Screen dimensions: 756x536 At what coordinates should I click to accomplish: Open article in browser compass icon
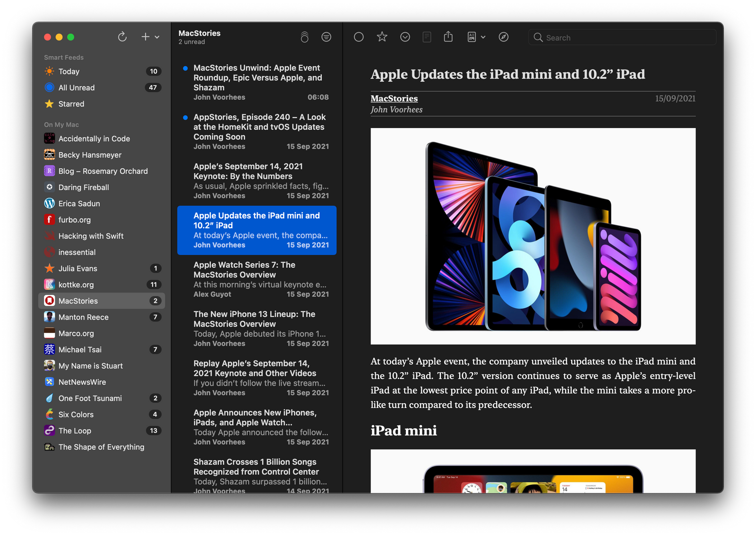(x=504, y=37)
